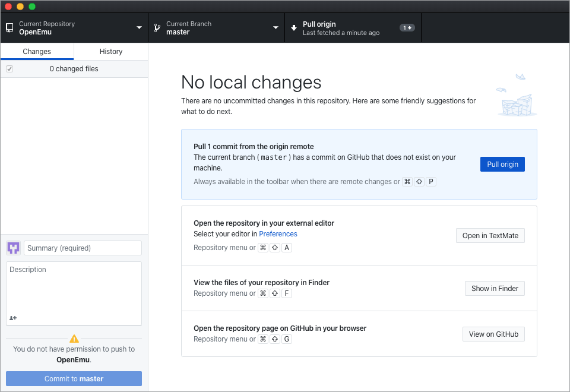
Task: Click the Commit to master button
Action: 74,378
